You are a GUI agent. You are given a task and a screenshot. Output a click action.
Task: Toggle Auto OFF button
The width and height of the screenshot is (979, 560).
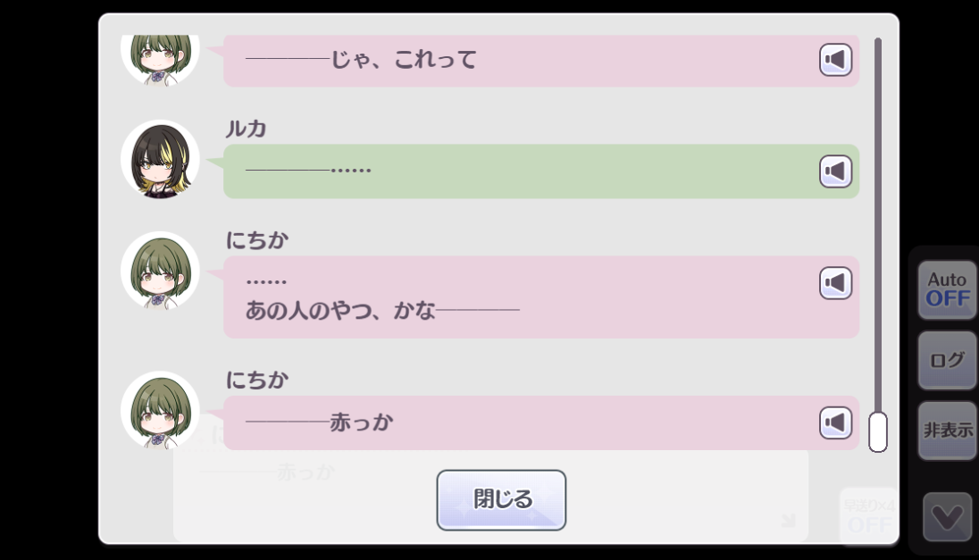(947, 289)
